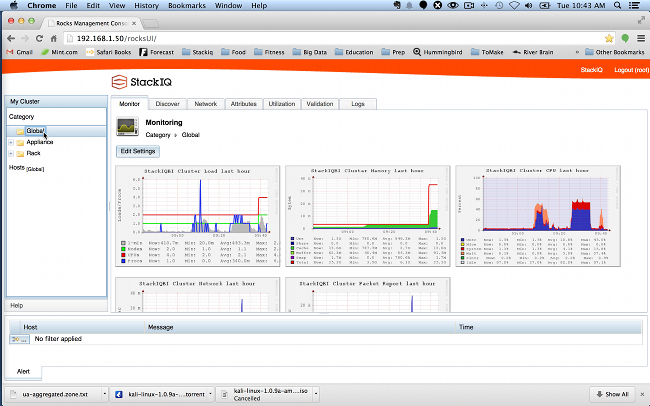Open the Chrome hamburger menu

641,39
